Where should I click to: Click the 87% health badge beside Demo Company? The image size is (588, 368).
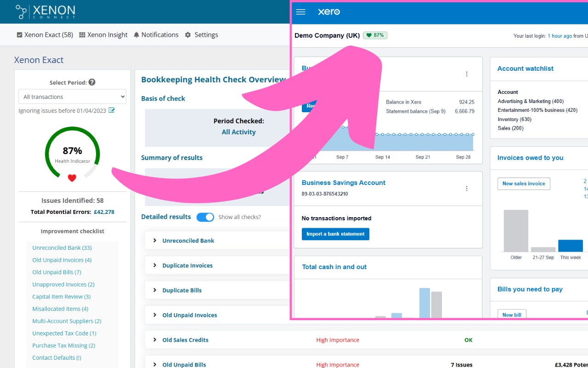[x=375, y=35]
